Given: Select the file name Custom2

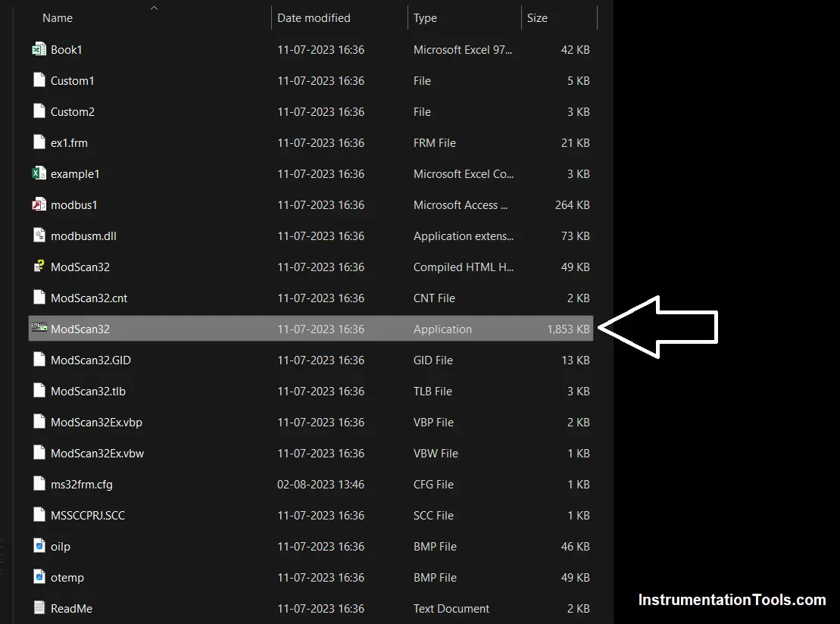Looking at the screenshot, I should 72,112.
